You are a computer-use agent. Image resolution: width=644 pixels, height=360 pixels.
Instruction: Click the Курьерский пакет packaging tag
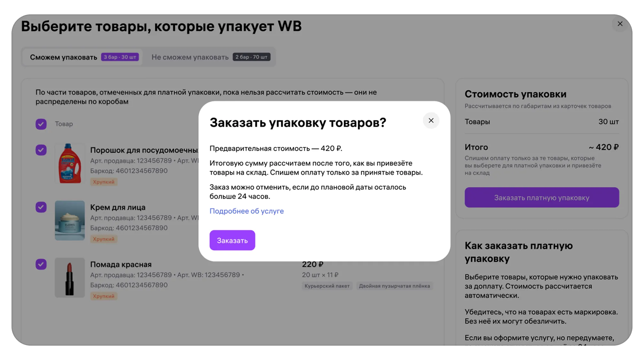coord(327,286)
